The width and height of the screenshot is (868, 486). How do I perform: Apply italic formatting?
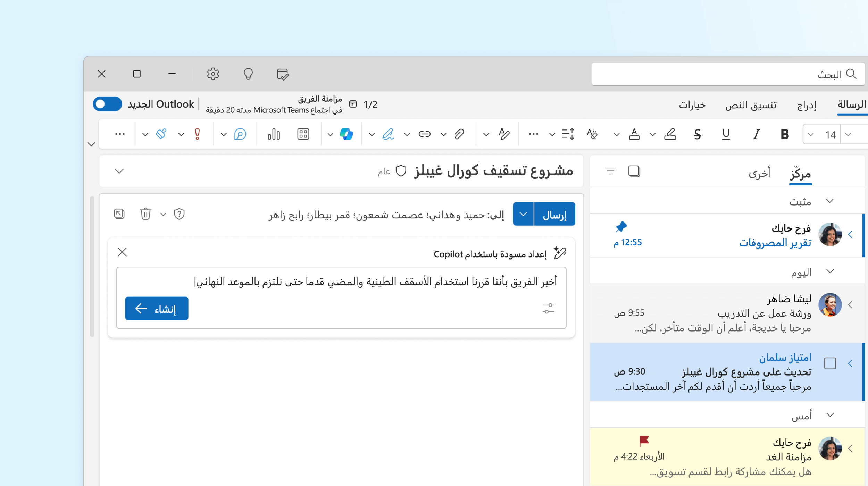click(756, 134)
